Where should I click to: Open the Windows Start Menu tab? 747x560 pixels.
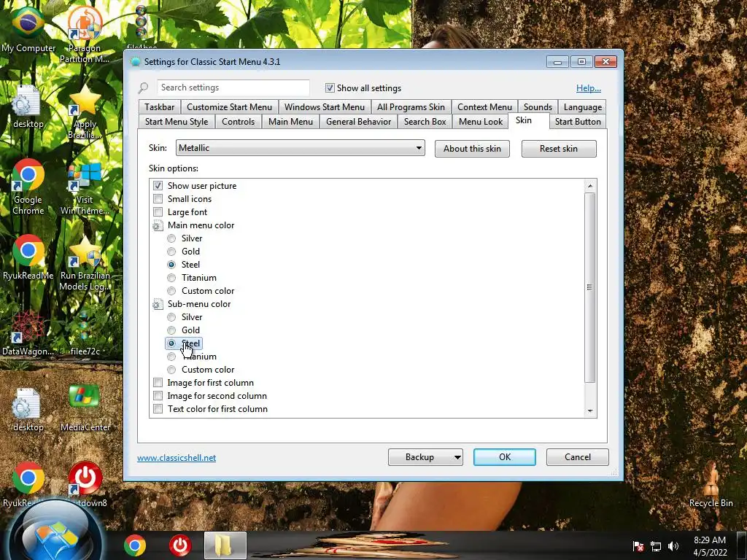coord(325,106)
